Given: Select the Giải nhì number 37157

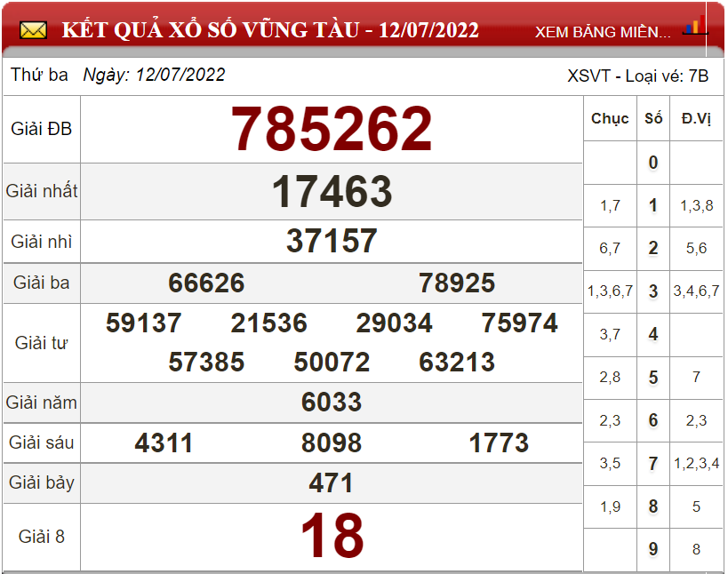Looking at the screenshot, I should 332,241.
